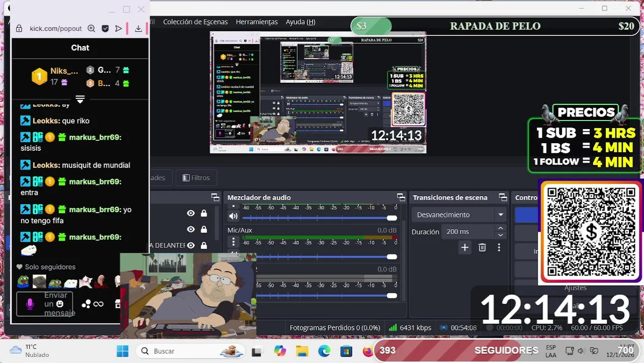
Task: Click the Filtros button in OBS toolbar
Action: coord(196,177)
